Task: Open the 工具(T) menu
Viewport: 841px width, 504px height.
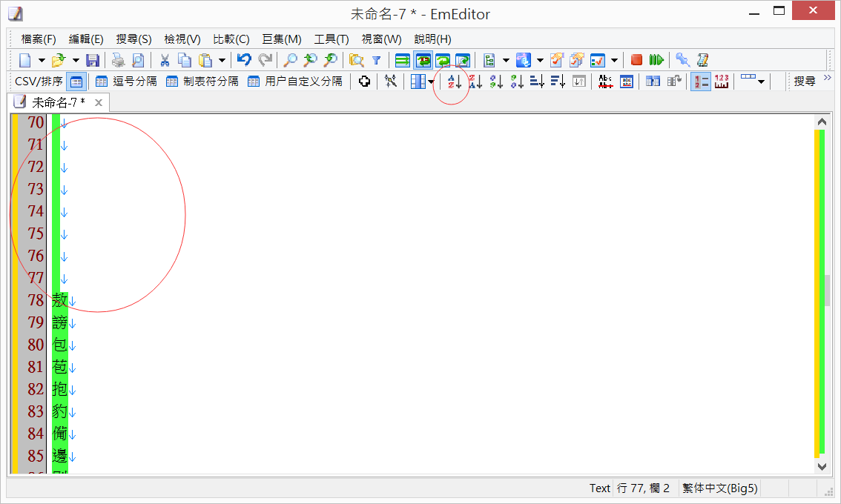Action: coord(332,39)
